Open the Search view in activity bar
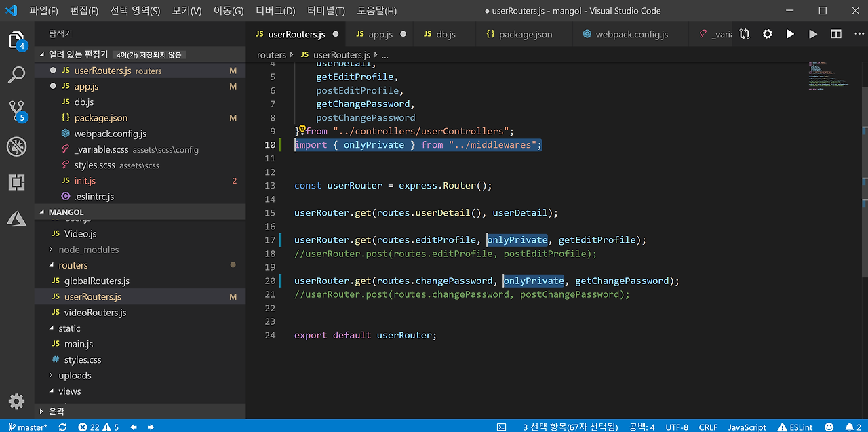 (17, 75)
